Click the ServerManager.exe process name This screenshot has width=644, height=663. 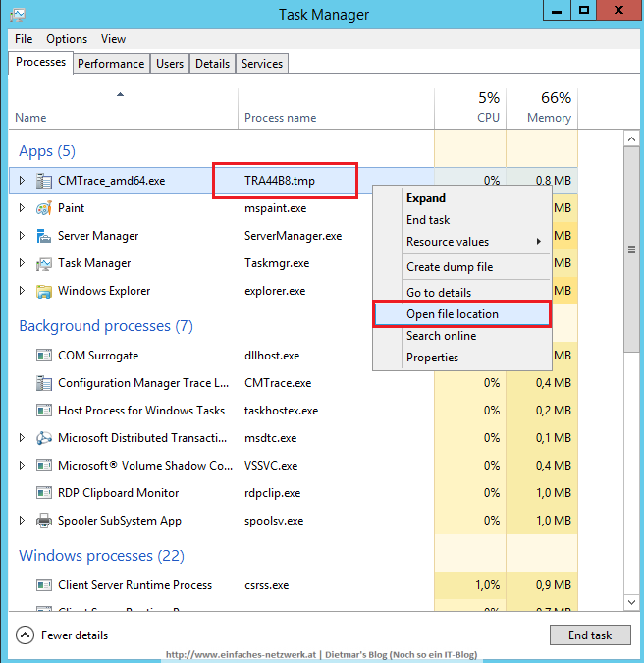(293, 236)
